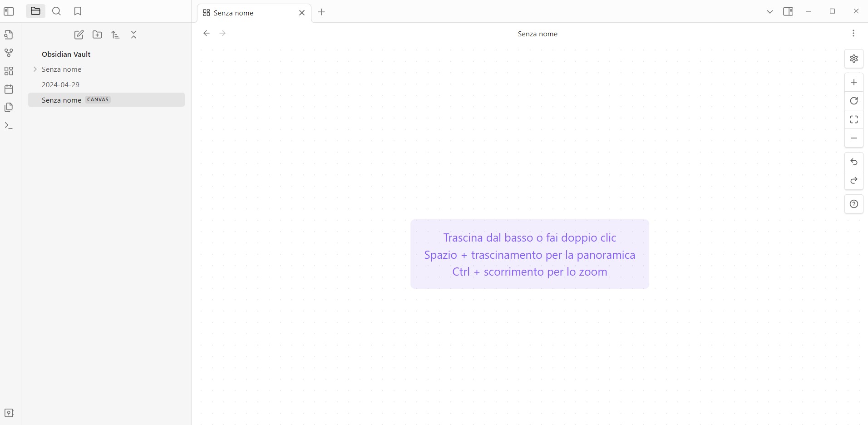Viewport: 868px width, 425px height.
Task: Open graph view from left ribbon
Action: pyautogui.click(x=9, y=53)
